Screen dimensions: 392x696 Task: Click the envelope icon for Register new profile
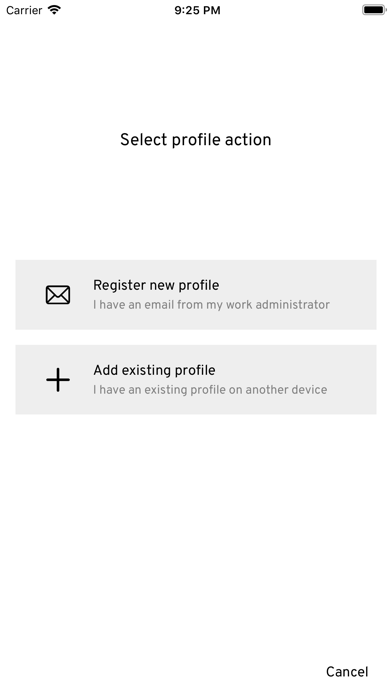(x=58, y=295)
